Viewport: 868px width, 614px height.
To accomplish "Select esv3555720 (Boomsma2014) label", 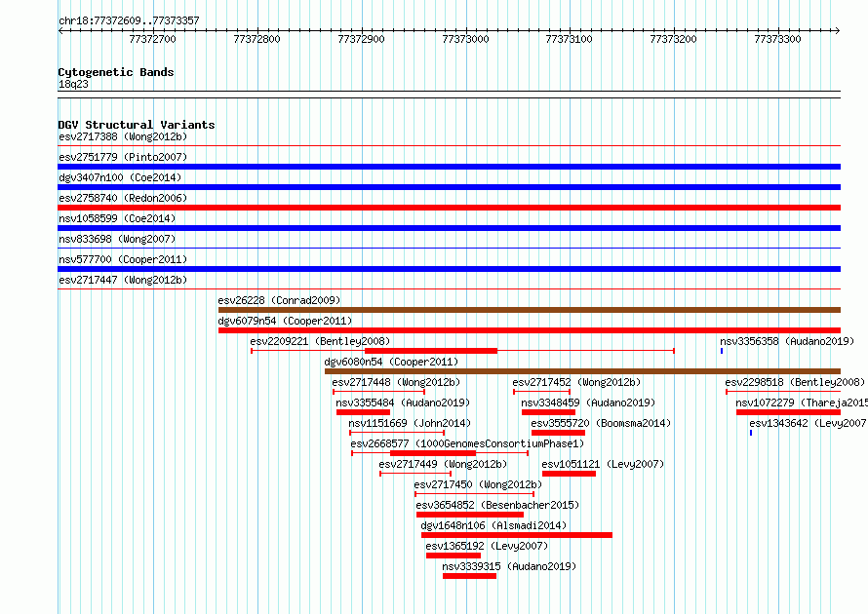I will pos(601,423).
